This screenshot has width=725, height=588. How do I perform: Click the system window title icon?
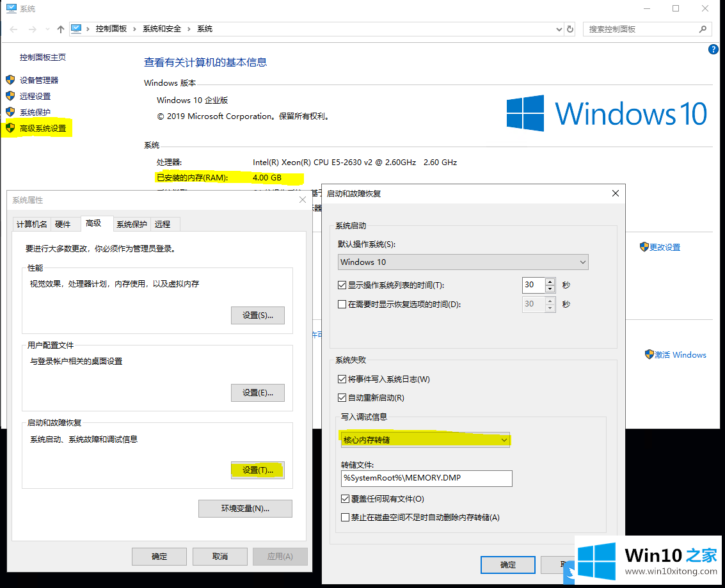tap(11, 8)
